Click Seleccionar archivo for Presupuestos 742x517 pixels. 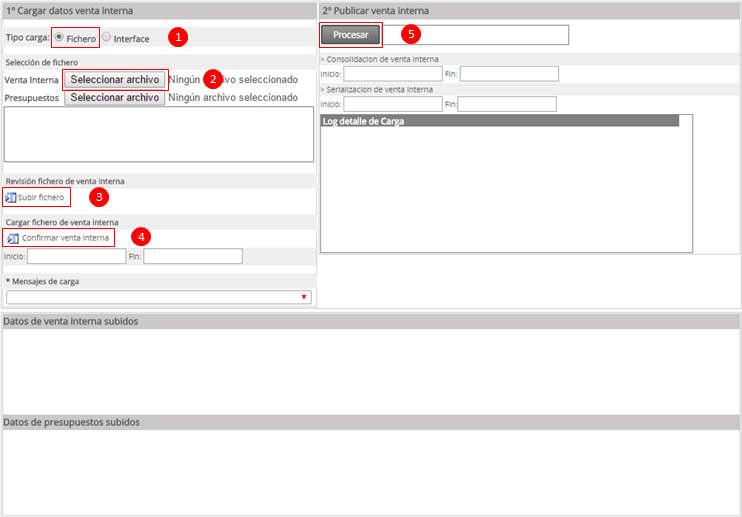pos(115,97)
